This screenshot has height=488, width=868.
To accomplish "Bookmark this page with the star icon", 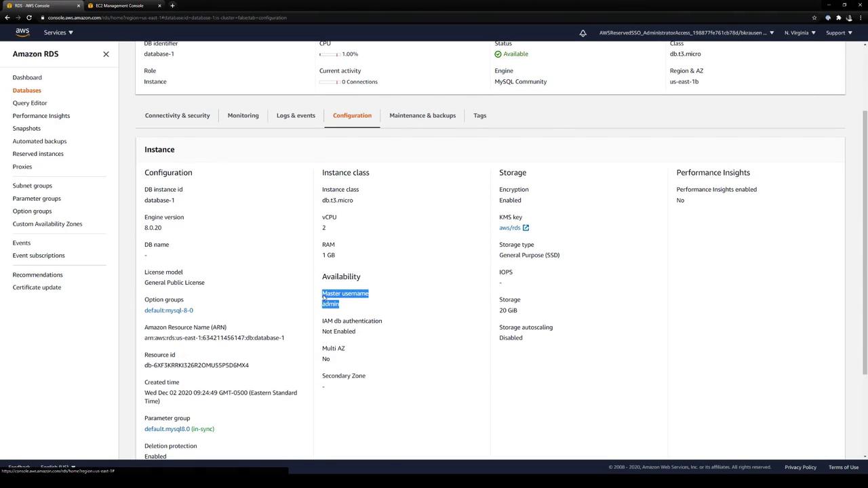I will point(814,18).
